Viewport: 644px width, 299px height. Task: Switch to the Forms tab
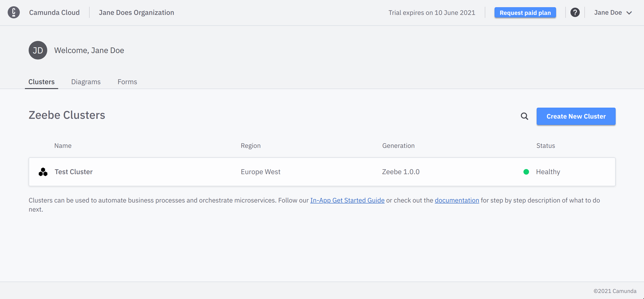pos(127,82)
